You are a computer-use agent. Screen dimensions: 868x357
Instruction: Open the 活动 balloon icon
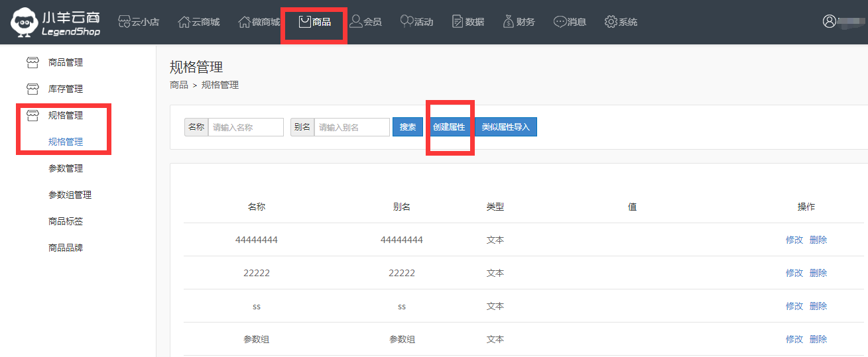407,22
